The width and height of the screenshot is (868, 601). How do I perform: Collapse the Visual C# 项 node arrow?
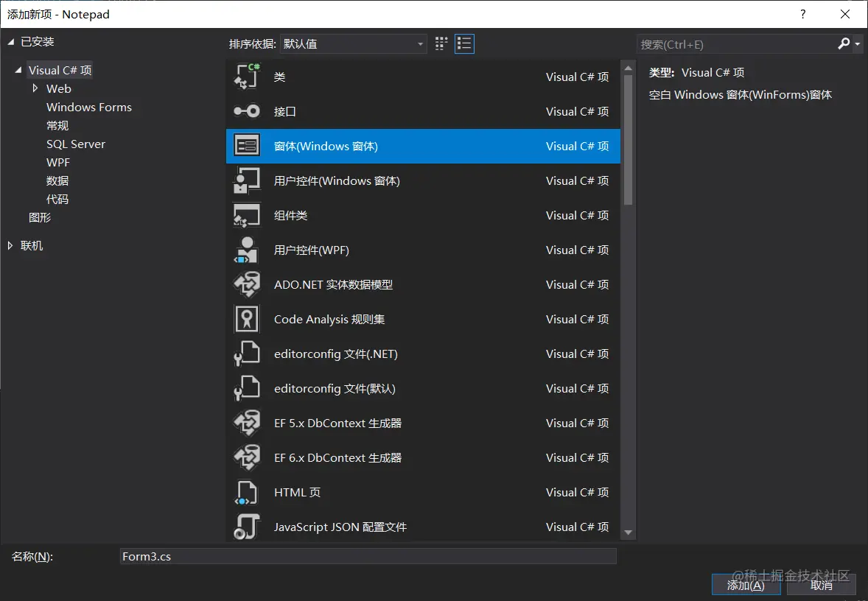pyautogui.click(x=18, y=70)
